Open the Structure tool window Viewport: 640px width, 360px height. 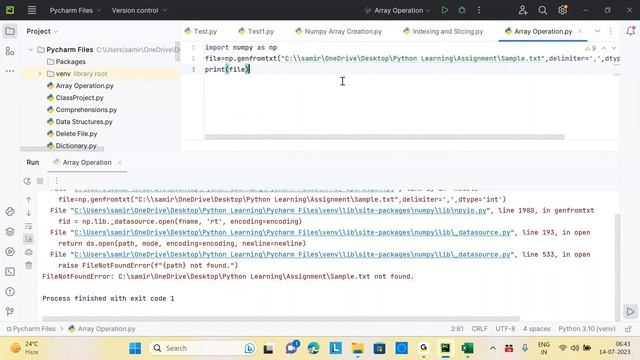pyautogui.click(x=10, y=51)
